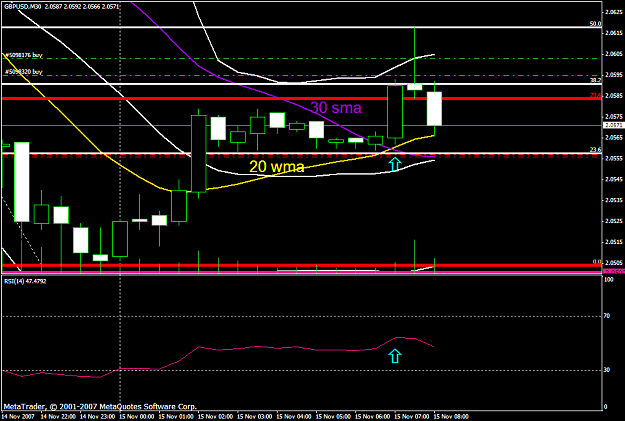This screenshot has width=625, height=421.
Task: Click the 15 Nov 02:00 time label
Action: tap(215, 417)
